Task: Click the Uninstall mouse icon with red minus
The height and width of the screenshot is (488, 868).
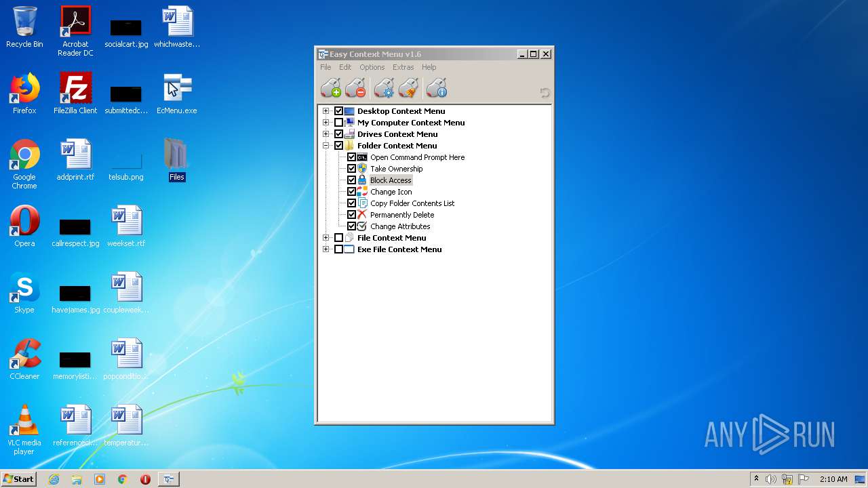Action: (355, 88)
